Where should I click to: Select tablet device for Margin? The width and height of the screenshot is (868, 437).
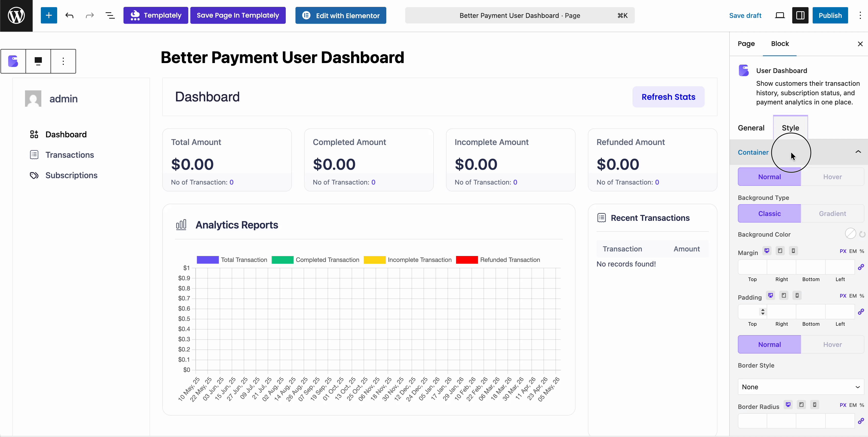780,251
